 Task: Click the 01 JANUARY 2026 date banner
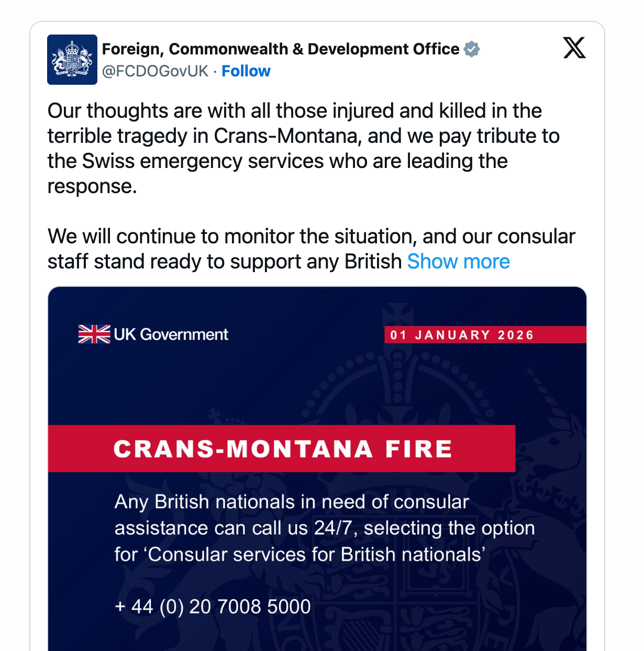point(462,335)
